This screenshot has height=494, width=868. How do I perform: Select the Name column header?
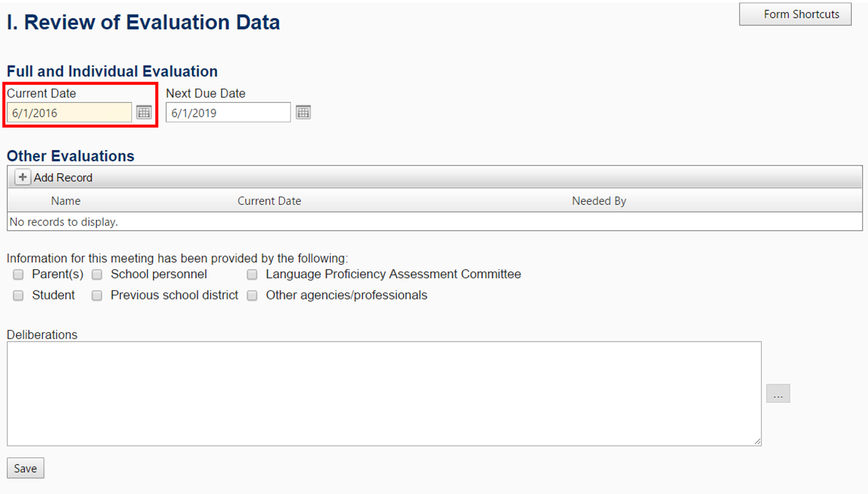(x=65, y=200)
